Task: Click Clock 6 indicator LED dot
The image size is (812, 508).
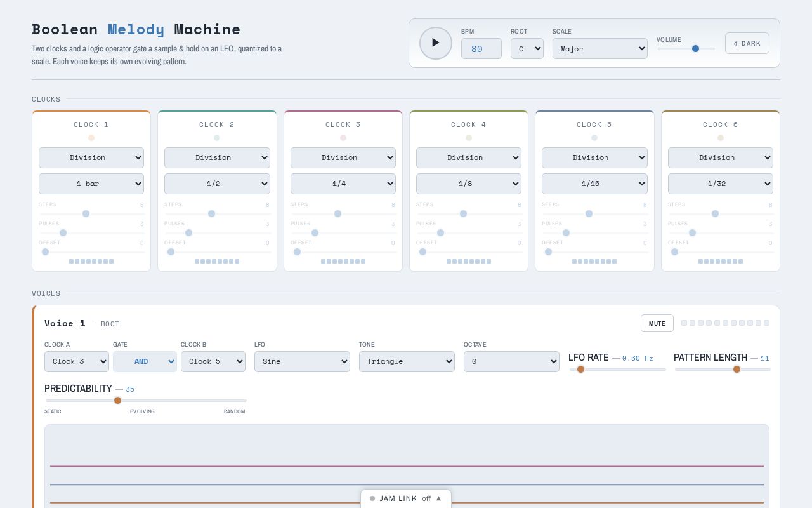Action: pos(721,138)
